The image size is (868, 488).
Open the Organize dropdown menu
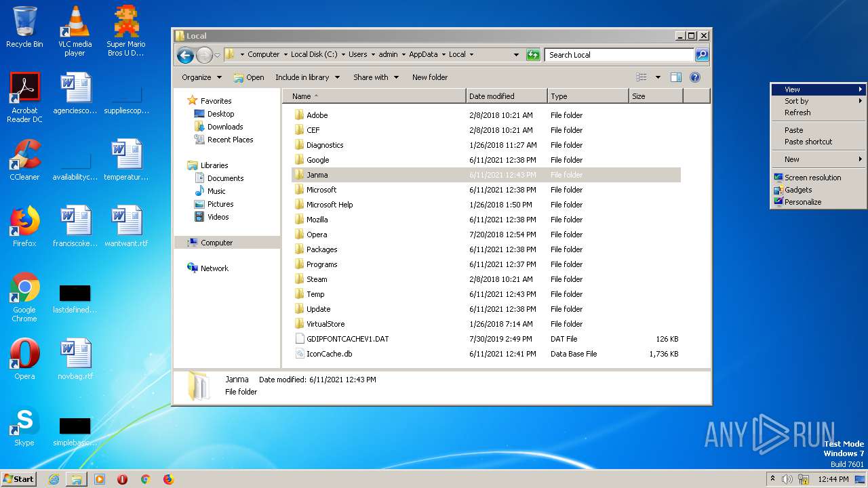tap(201, 77)
